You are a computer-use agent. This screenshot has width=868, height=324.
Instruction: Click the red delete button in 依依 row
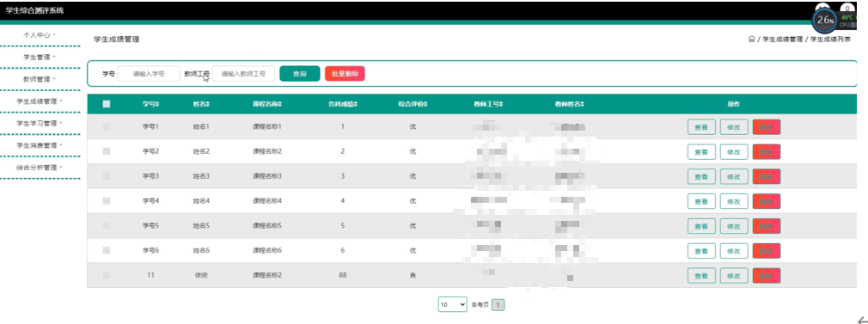pyautogui.click(x=767, y=276)
